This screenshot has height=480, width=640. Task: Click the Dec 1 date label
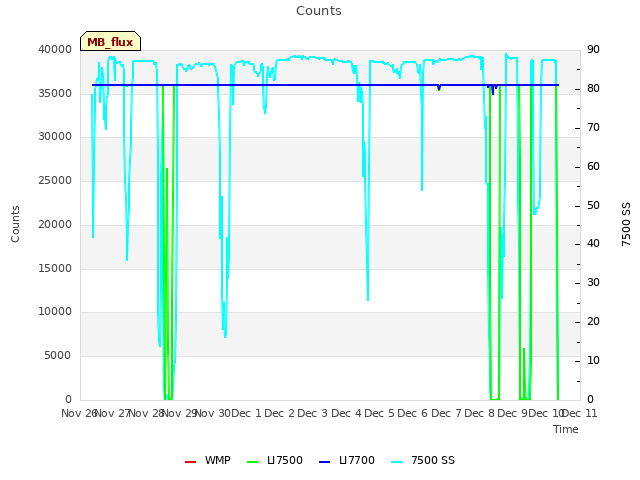(246, 413)
